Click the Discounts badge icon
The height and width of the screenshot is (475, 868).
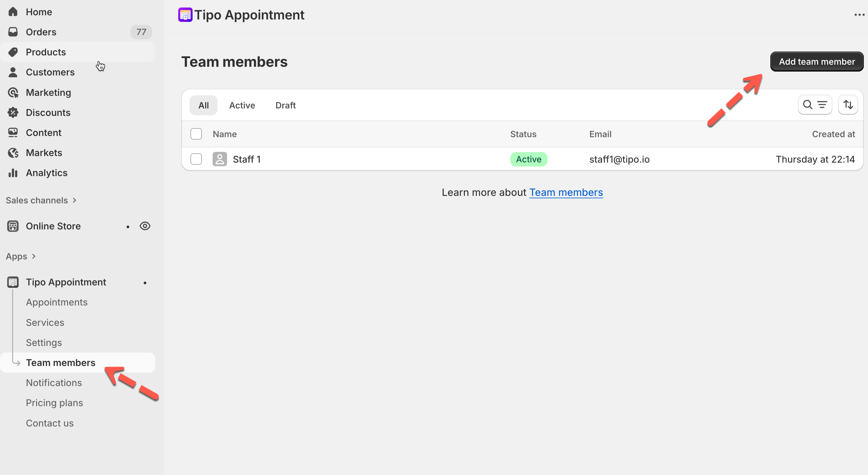click(x=13, y=113)
